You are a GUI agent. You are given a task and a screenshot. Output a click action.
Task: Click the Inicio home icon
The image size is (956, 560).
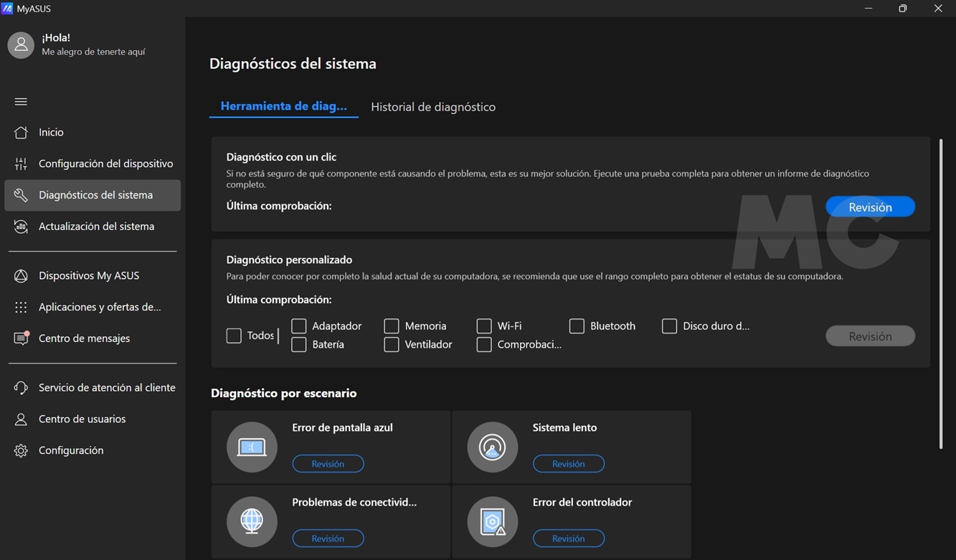(x=21, y=133)
